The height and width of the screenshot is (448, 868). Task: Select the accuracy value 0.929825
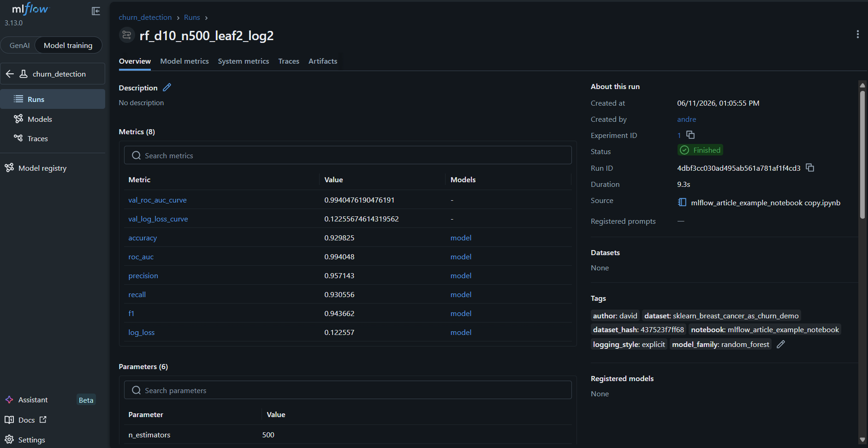339,238
